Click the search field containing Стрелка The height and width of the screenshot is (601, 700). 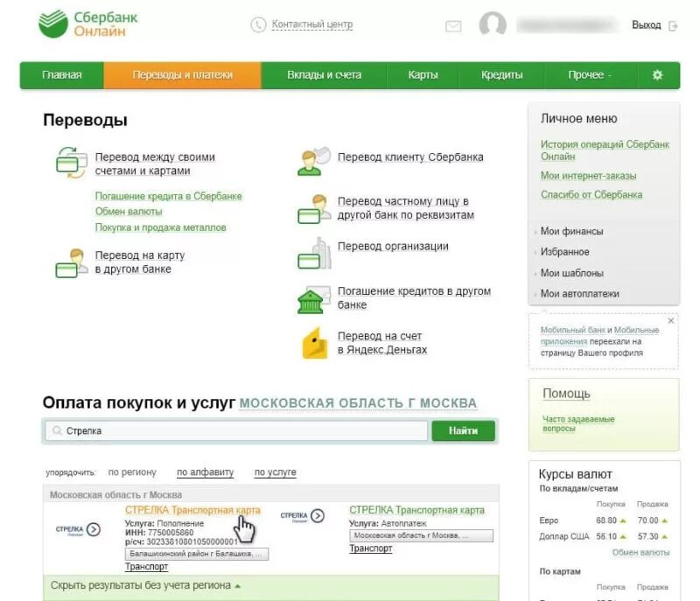coord(236,430)
